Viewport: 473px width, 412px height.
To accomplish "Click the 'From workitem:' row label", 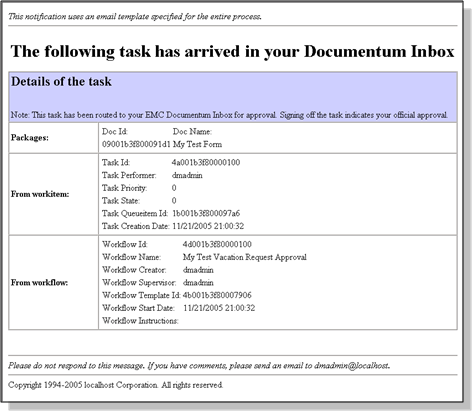I will [40, 194].
